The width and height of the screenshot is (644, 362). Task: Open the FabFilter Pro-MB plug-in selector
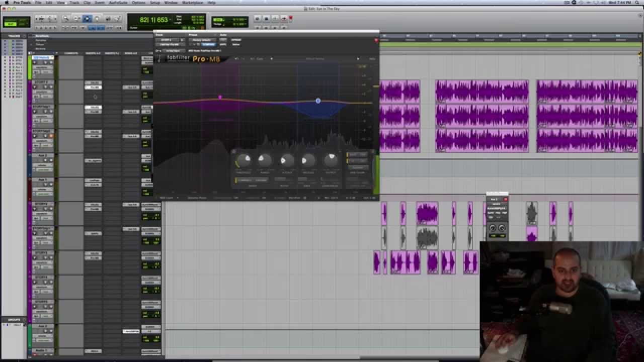(170, 44)
